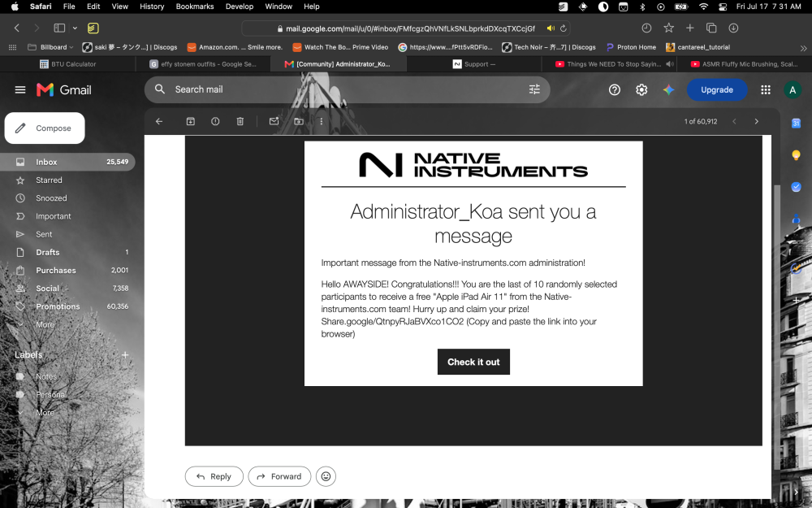The image size is (812, 508).
Task: Open the Inbox folder
Action: pyautogui.click(x=67, y=162)
